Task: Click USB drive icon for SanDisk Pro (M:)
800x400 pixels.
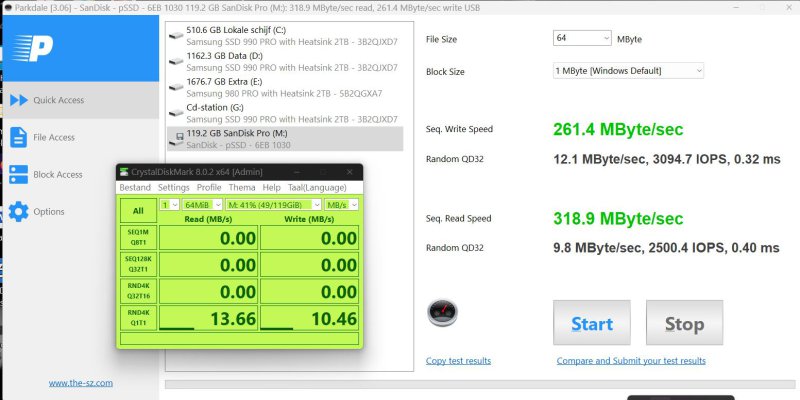Action: coord(179,138)
